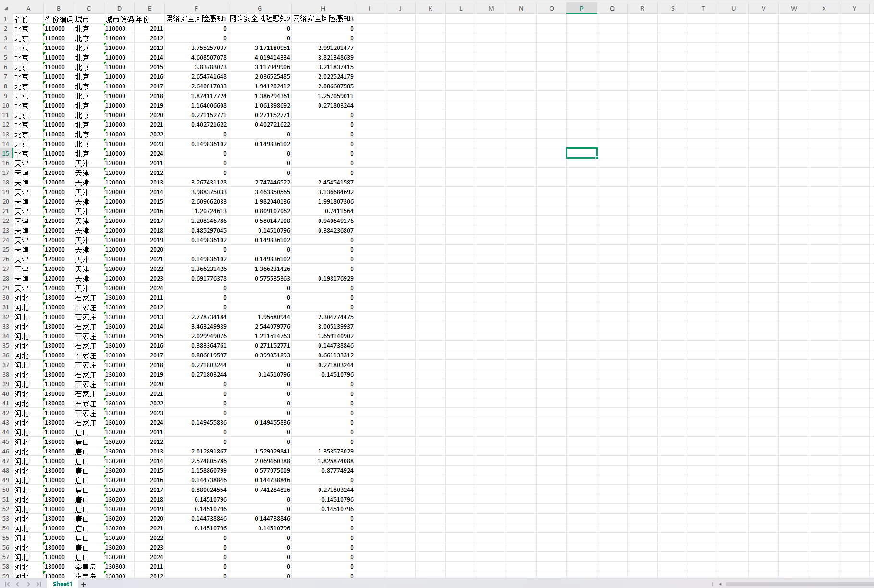This screenshot has height=588, width=874.
Task: Select the row 15 header
Action: pyautogui.click(x=6, y=153)
